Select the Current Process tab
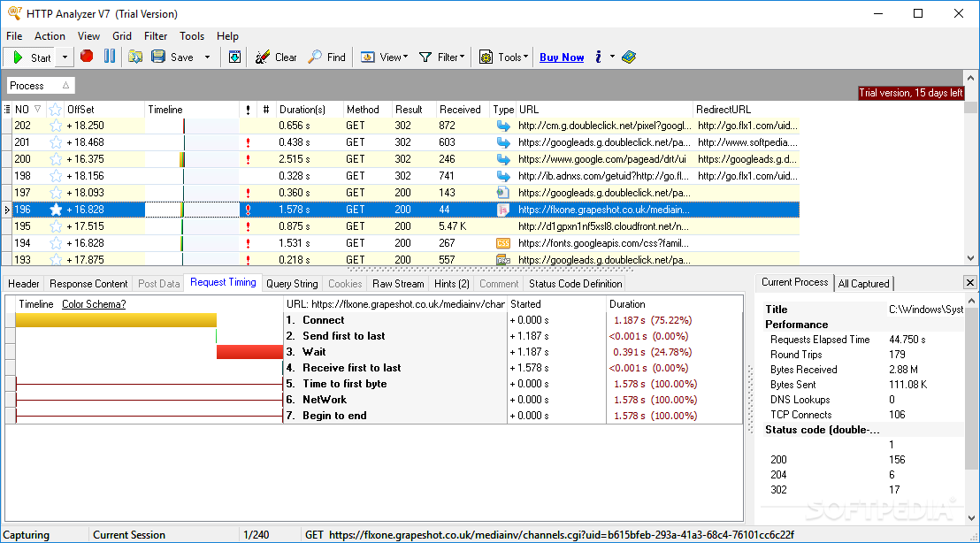This screenshot has width=980, height=543. (794, 282)
